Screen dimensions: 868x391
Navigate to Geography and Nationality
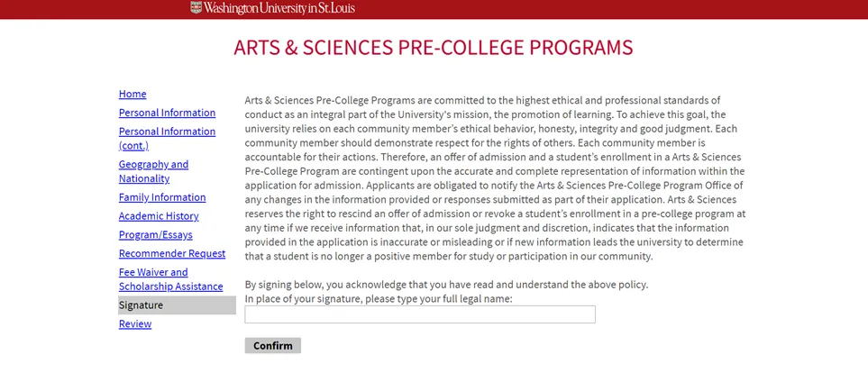[x=153, y=171]
